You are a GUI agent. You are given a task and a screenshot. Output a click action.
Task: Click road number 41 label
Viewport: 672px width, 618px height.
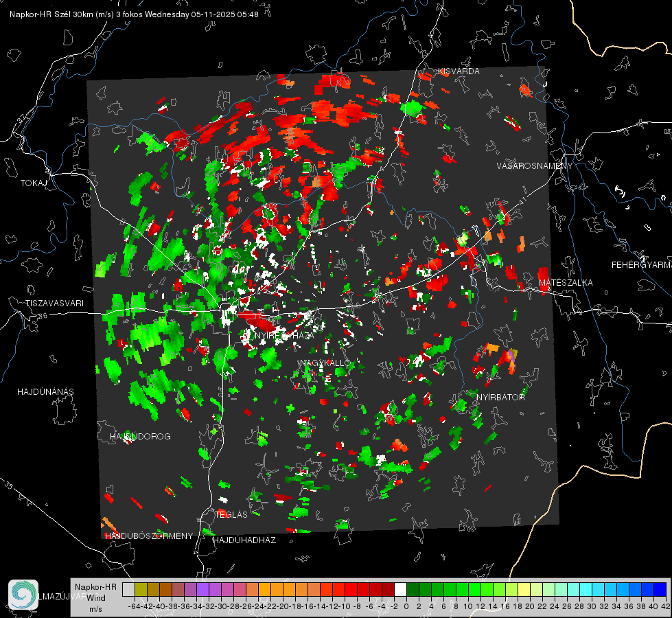(522, 201)
